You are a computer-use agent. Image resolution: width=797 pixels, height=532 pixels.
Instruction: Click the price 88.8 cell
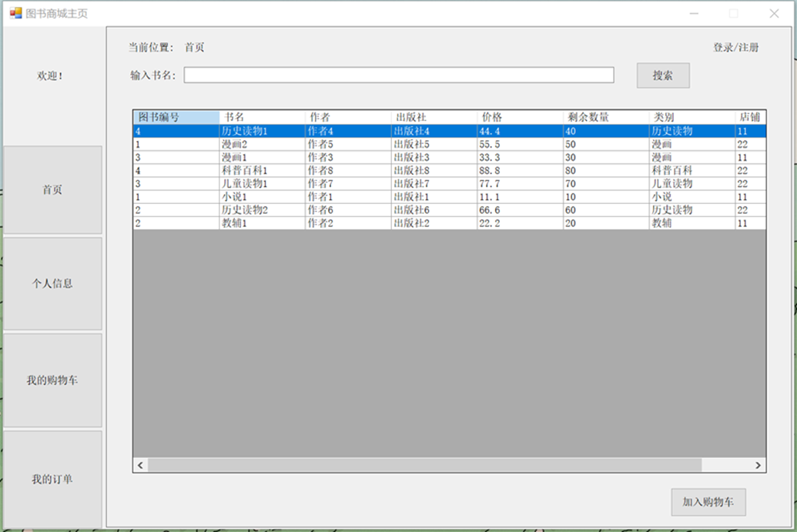click(x=520, y=171)
